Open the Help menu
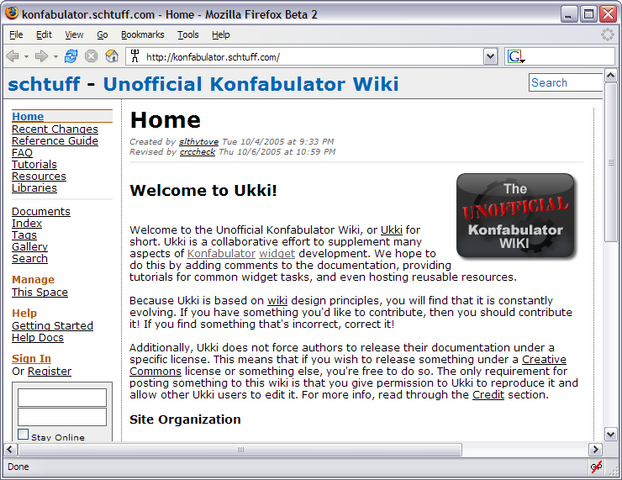Viewport: 622px width, 480px height. tap(221, 35)
